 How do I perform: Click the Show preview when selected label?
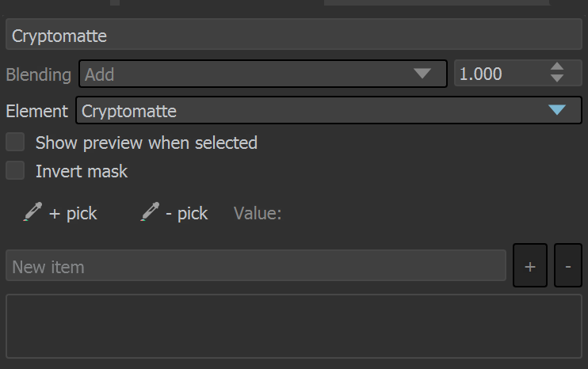(x=147, y=143)
